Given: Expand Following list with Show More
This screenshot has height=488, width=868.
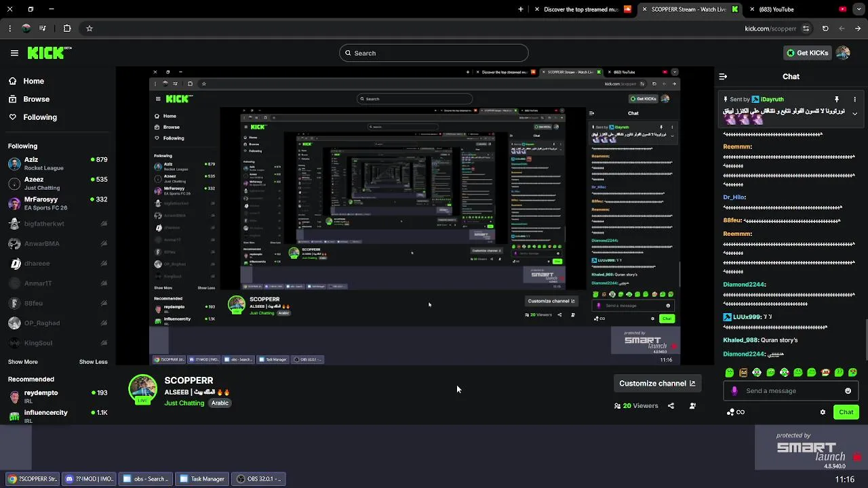Looking at the screenshot, I should click(23, 362).
